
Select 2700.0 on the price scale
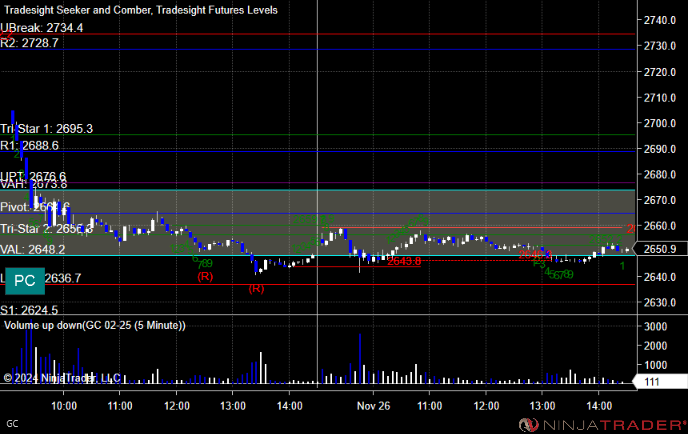(x=659, y=123)
